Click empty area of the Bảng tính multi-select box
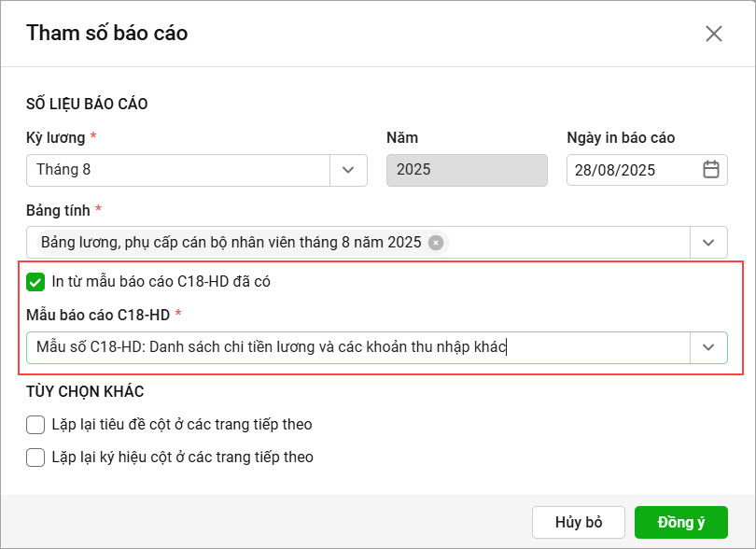756x549 pixels. point(569,243)
